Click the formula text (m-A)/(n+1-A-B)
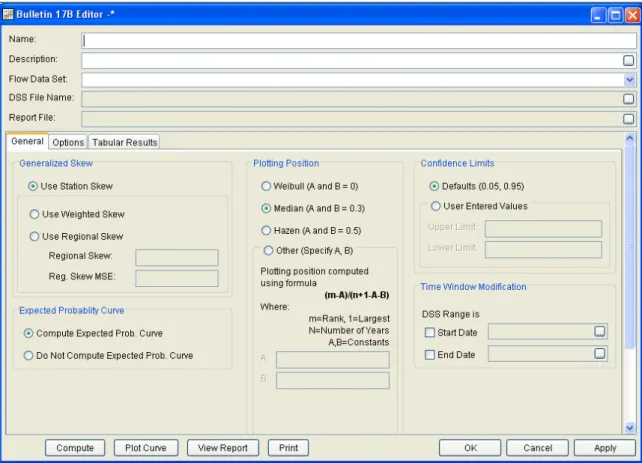Viewport: 642px width, 463px height. (357, 295)
